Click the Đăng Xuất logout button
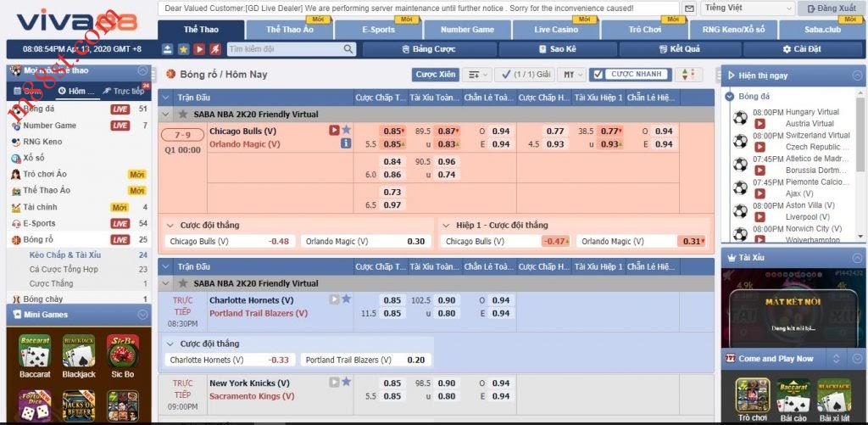The height and width of the screenshot is (425, 868). click(x=831, y=8)
